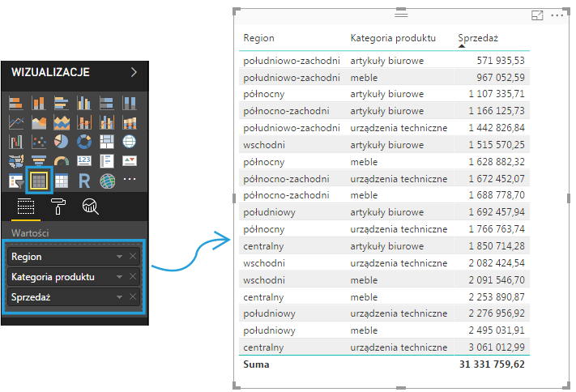Select the matrix visualization icon
Viewport: 576px width, 392px height.
[61, 180]
